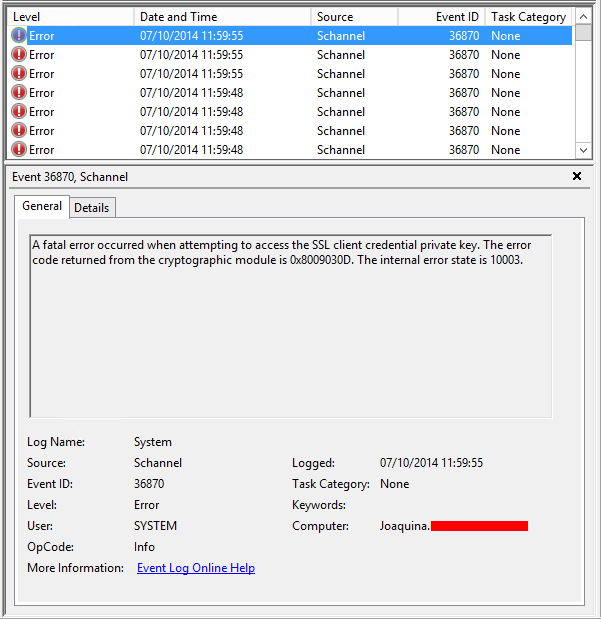Click the event list scrollbar thumb

pyautogui.click(x=583, y=32)
